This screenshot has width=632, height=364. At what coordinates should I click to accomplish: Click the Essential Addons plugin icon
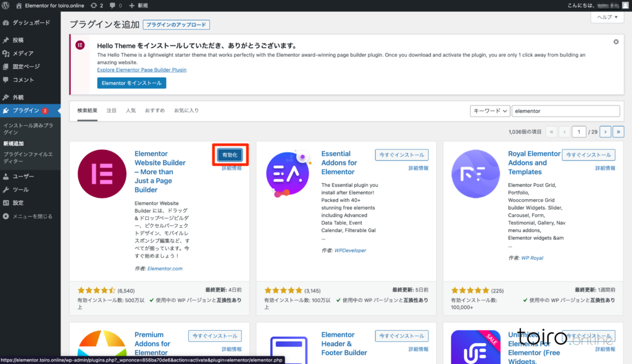pyautogui.click(x=289, y=175)
